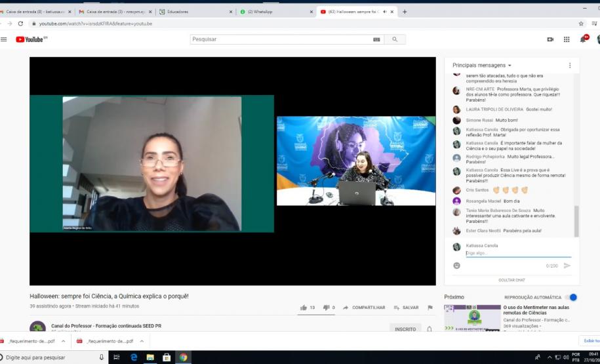Open the notifications bell
The width and height of the screenshot is (600, 364).
point(583,39)
